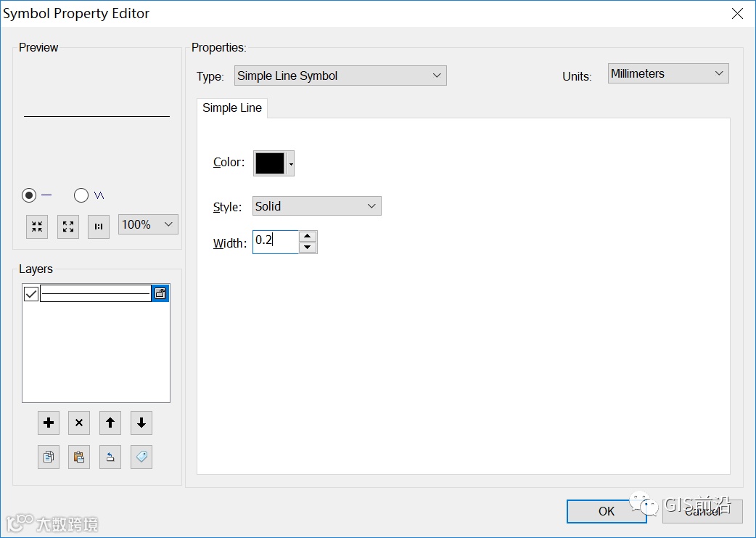Toggle the layer lock icon
The height and width of the screenshot is (538, 756).
pos(160,293)
